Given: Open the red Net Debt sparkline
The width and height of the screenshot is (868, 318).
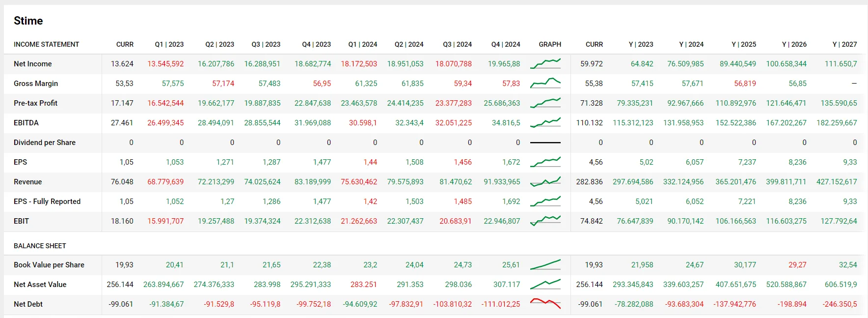Looking at the screenshot, I should tap(545, 303).
